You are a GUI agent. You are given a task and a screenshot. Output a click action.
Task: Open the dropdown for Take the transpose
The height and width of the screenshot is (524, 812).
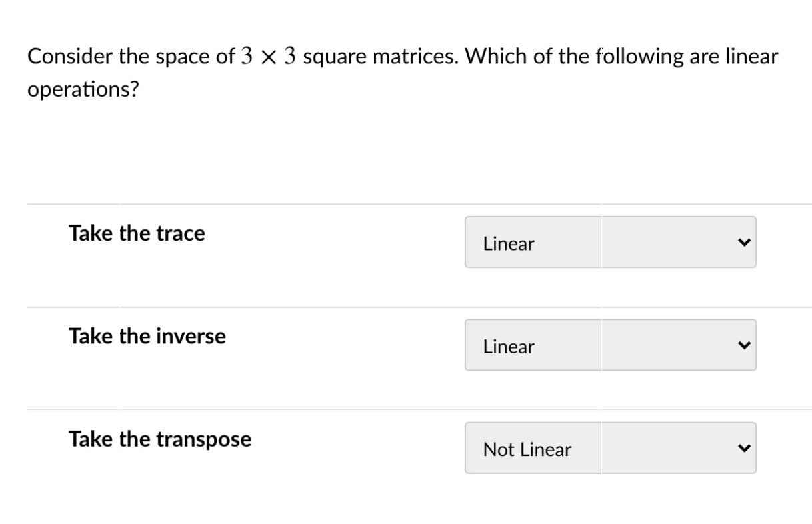610,447
